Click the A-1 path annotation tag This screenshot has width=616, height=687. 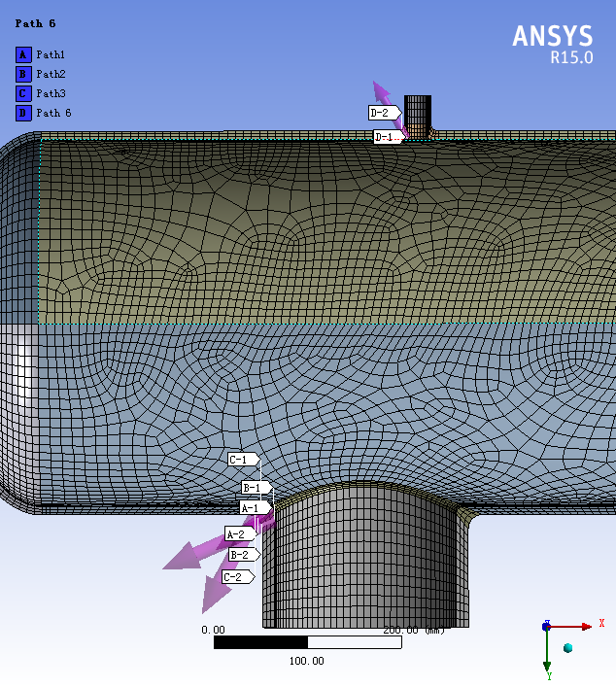point(256,508)
